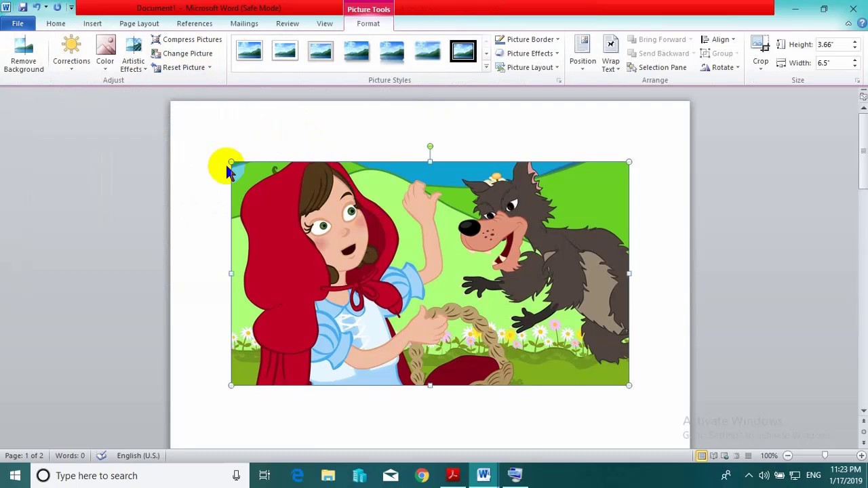Viewport: 868px width, 488px height.
Task: Click Change Picture
Action: click(182, 54)
